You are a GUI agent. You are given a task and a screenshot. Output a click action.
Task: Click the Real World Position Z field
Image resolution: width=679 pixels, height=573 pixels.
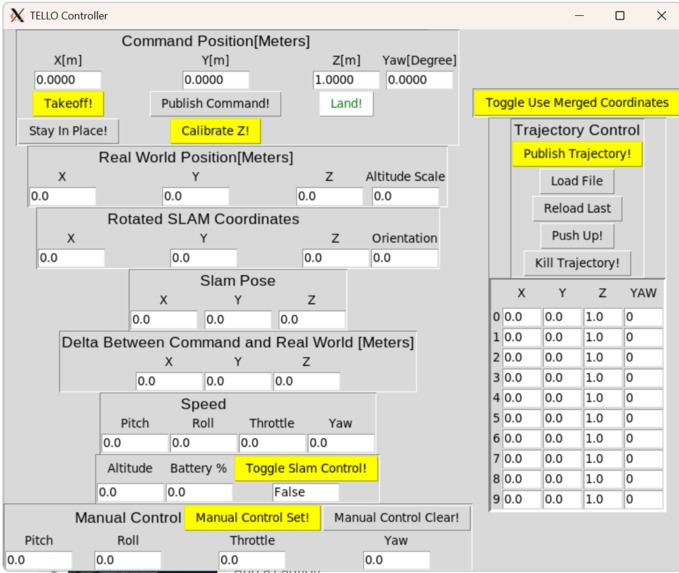(329, 196)
